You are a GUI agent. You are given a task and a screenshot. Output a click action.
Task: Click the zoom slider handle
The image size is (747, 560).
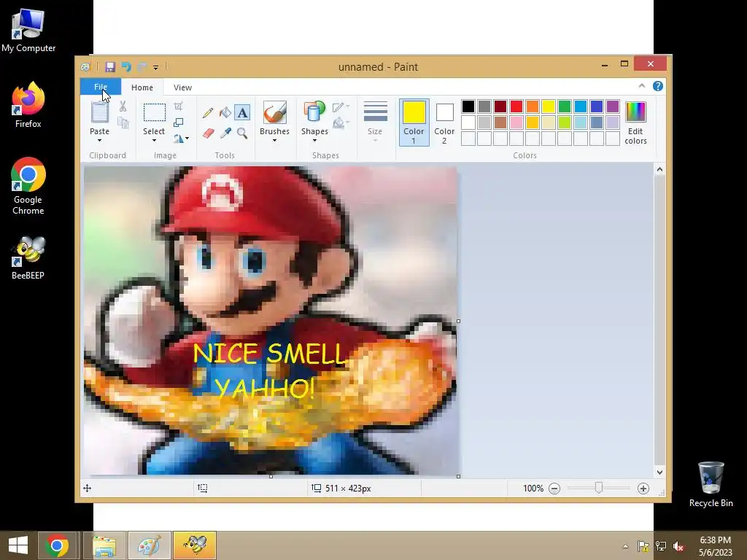tap(599, 488)
